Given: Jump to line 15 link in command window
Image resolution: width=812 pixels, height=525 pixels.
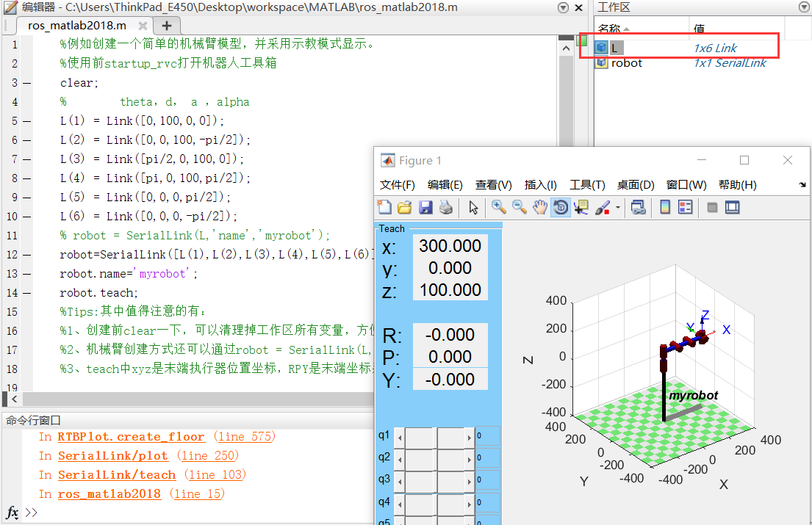Looking at the screenshot, I should (x=197, y=494).
